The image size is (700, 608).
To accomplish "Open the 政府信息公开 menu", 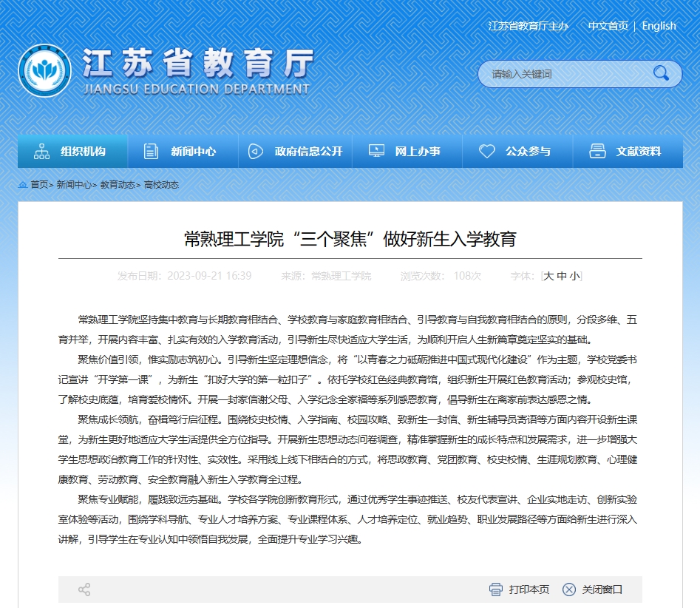I will click(295, 152).
